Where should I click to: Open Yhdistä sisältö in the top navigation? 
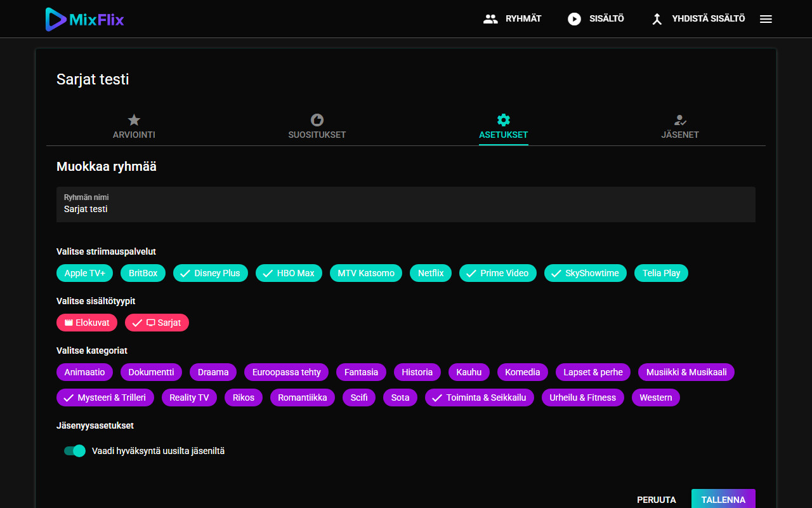tap(698, 19)
